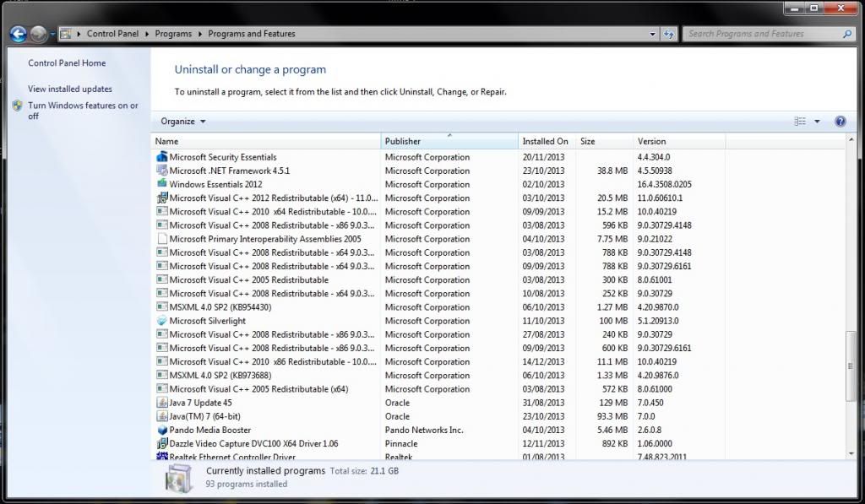Click Programs and Features breadcrumb
Screen dimensions: 865x504
[x=252, y=34]
